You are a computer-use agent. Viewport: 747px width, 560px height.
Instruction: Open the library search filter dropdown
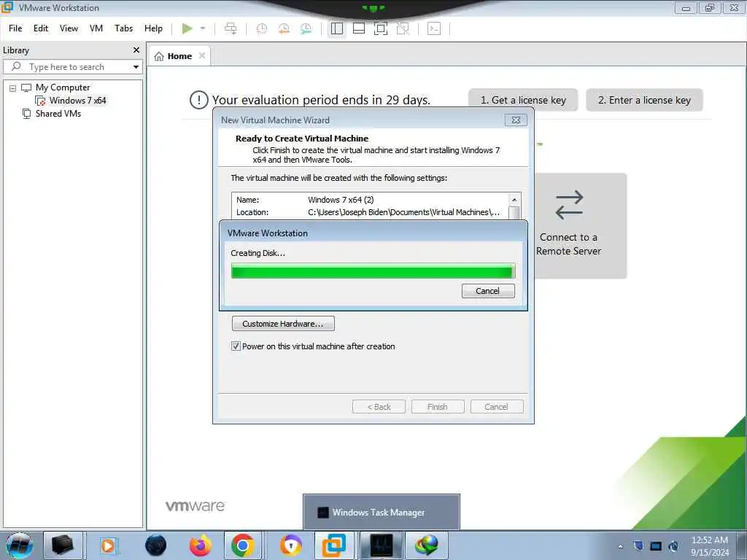point(136,67)
